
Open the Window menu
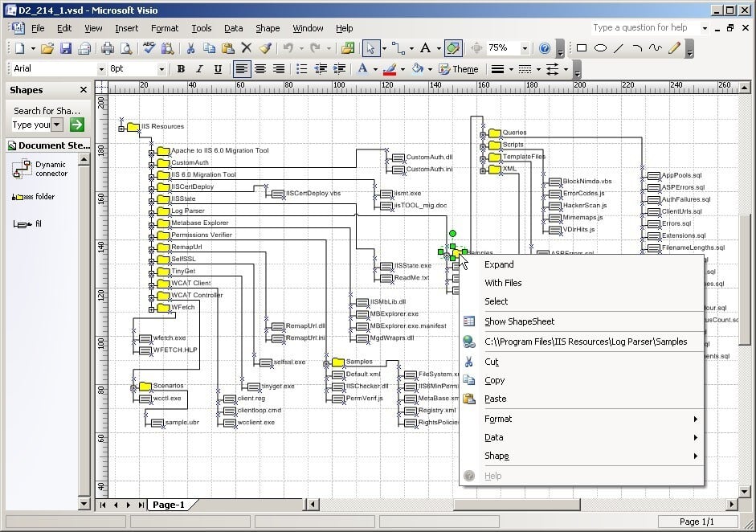coord(308,28)
